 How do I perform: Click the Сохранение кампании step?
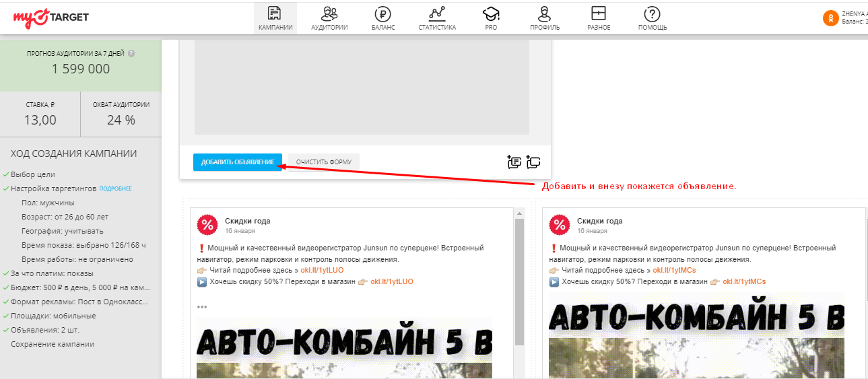click(53, 344)
